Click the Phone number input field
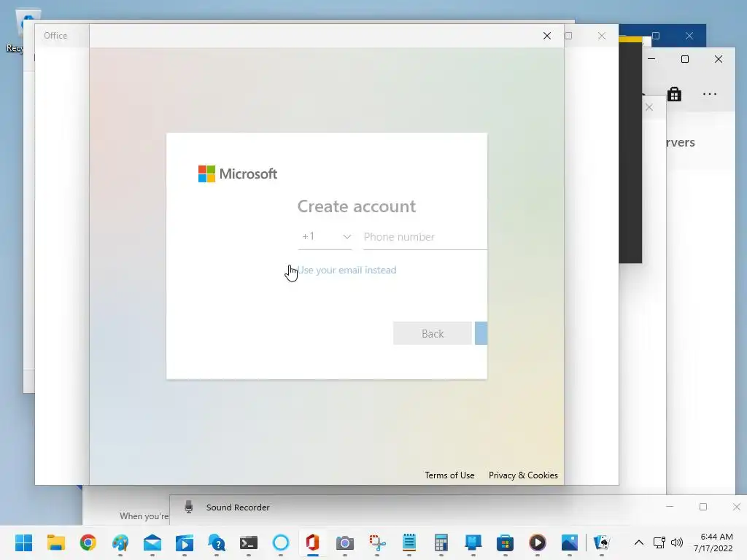This screenshot has width=747, height=560. click(425, 237)
